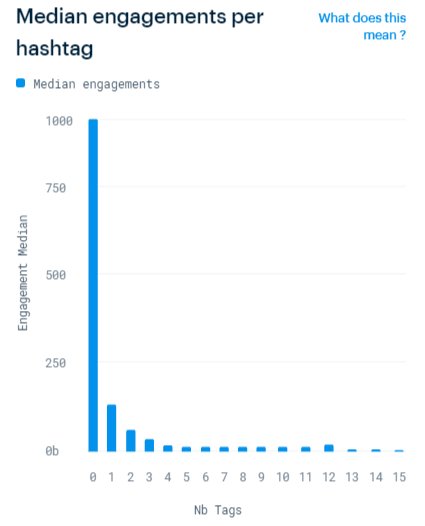Click the x-axis label 13
425x526 pixels.
[x=352, y=477]
